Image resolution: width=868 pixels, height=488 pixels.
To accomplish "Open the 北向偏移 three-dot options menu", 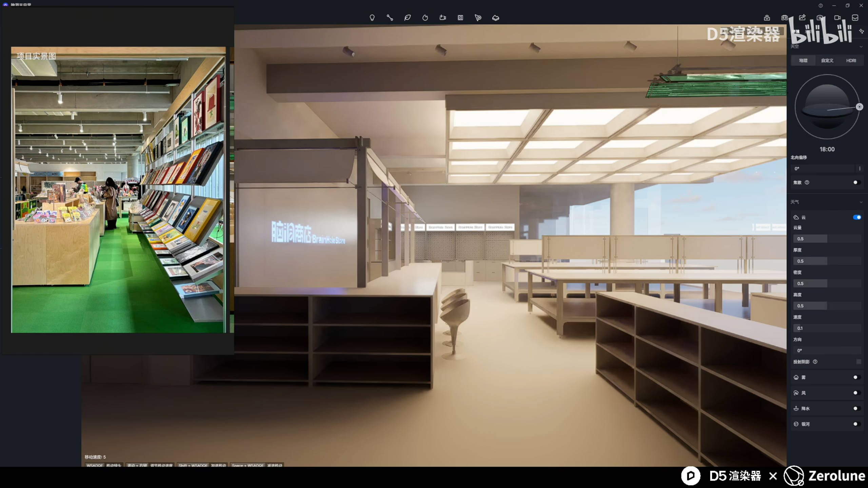I will (x=860, y=168).
